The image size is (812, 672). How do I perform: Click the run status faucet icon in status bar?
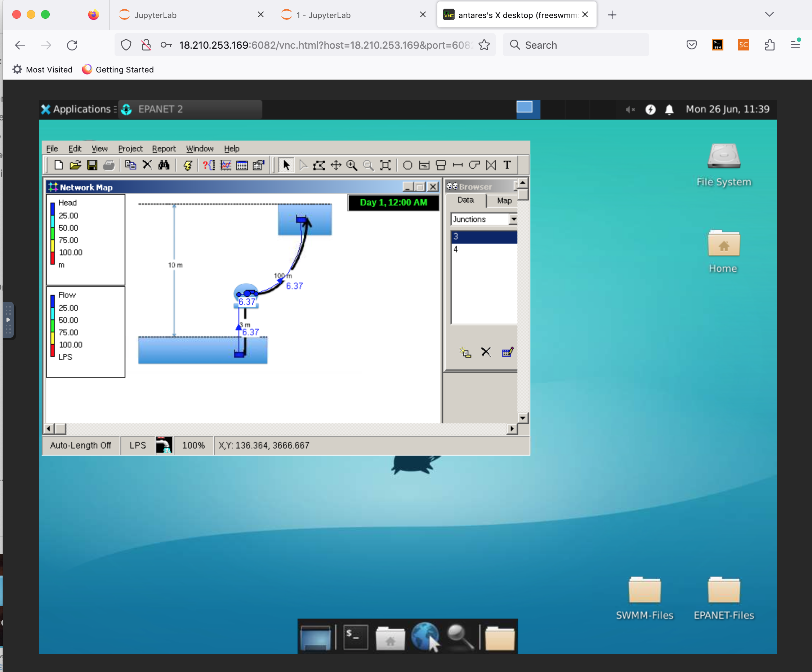164,445
